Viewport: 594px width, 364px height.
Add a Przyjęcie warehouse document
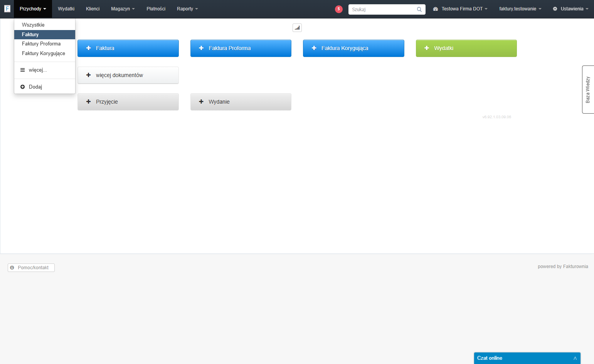128,102
